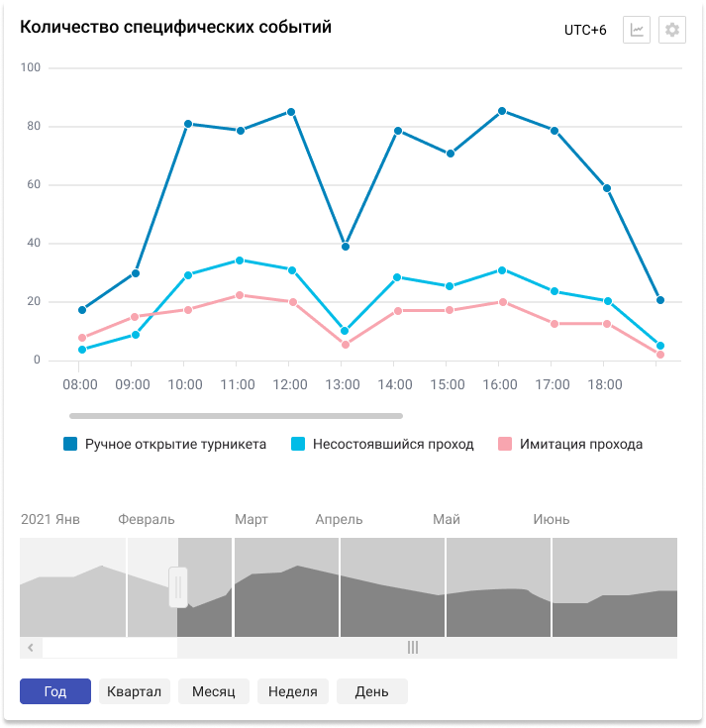Click the Февраль label in the navigator
The height and width of the screenshot is (728, 706).
[x=147, y=519]
